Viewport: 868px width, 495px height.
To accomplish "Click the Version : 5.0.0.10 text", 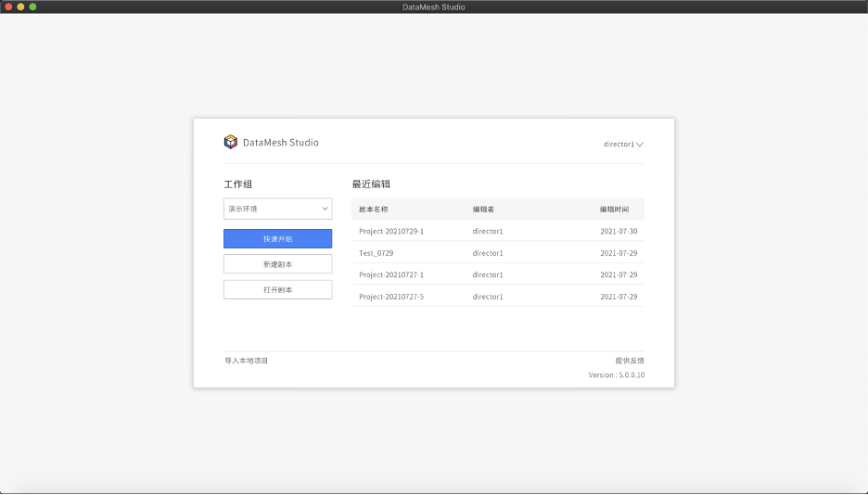I will [x=617, y=375].
